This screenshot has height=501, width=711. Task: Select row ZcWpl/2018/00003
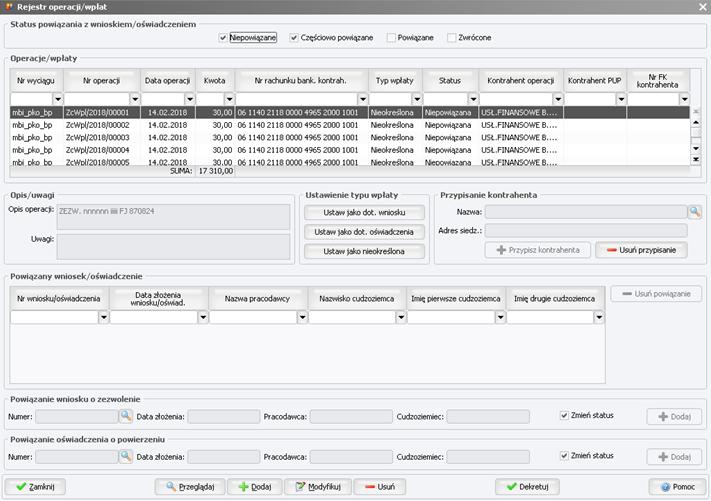[x=350, y=137]
